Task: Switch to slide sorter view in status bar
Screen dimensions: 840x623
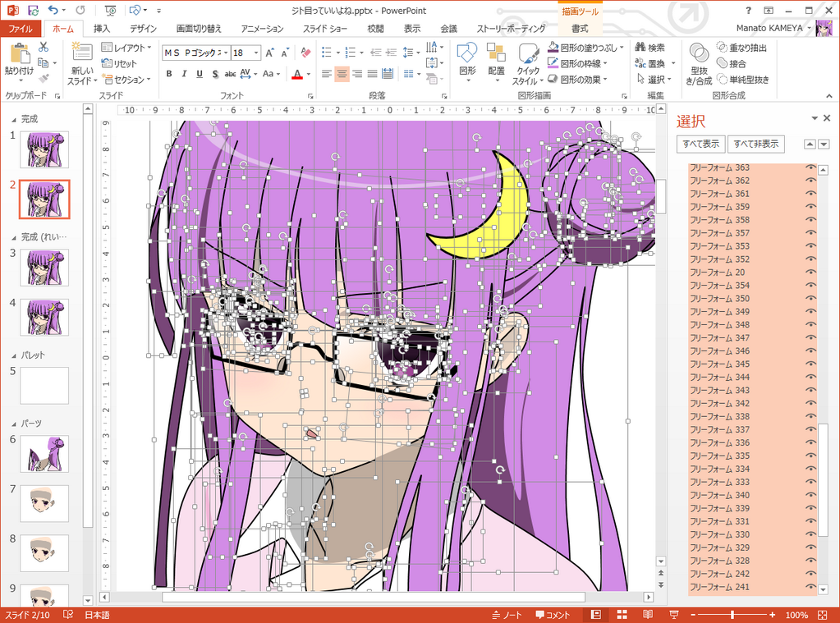Action: tap(622, 615)
